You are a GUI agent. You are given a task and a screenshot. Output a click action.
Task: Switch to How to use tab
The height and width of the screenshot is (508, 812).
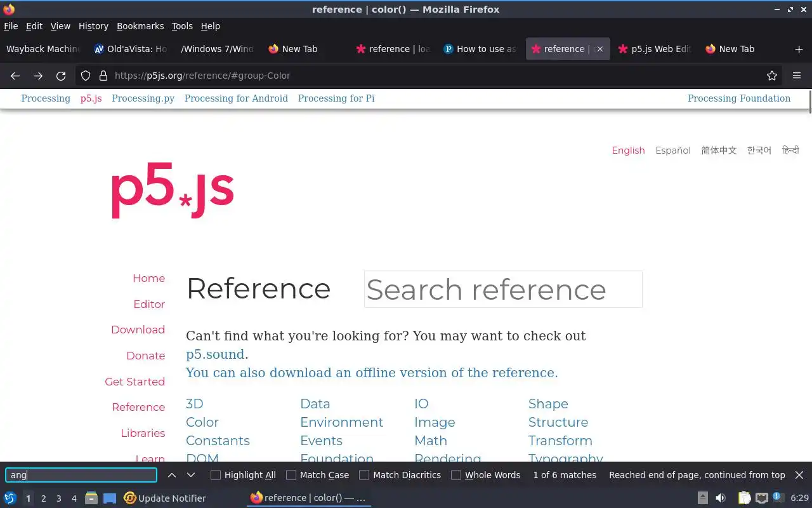[480, 49]
